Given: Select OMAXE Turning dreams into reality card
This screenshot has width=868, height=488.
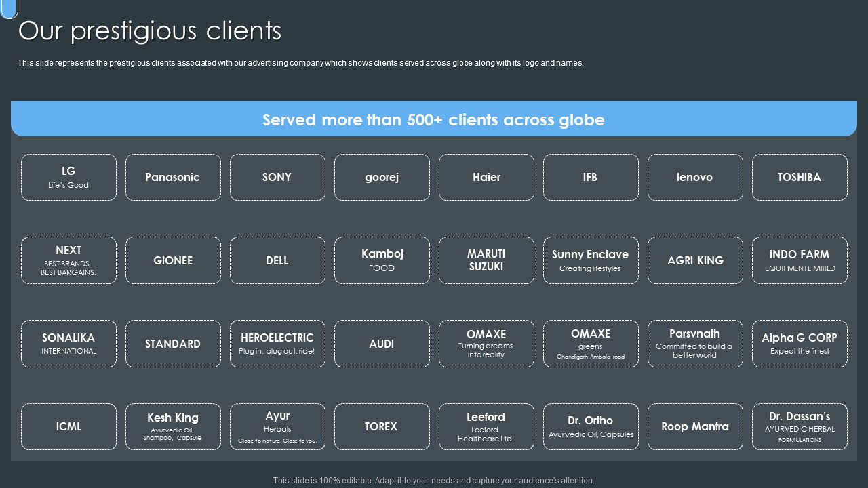Looking at the screenshot, I should [486, 344].
